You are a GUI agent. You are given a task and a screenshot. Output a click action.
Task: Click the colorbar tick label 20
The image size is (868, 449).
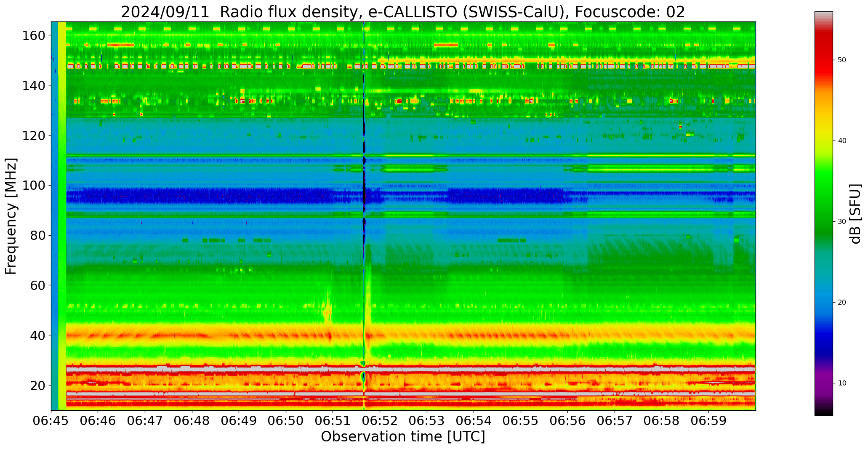point(842,302)
